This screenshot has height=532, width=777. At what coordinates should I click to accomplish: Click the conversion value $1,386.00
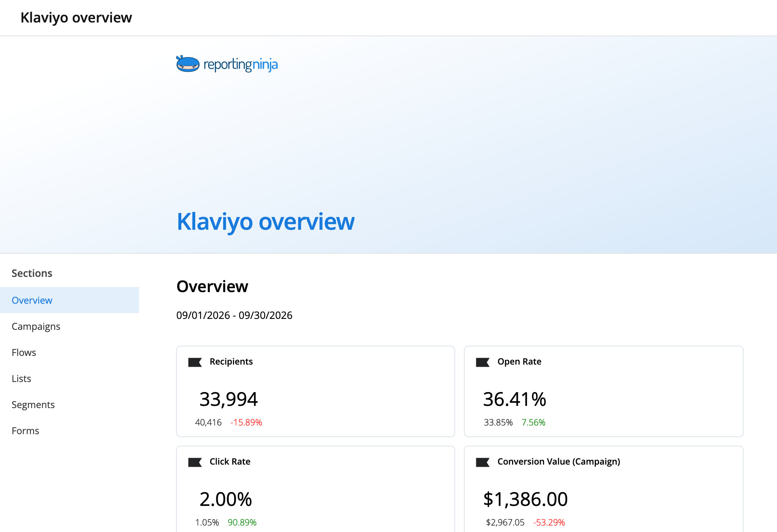pyautogui.click(x=525, y=499)
